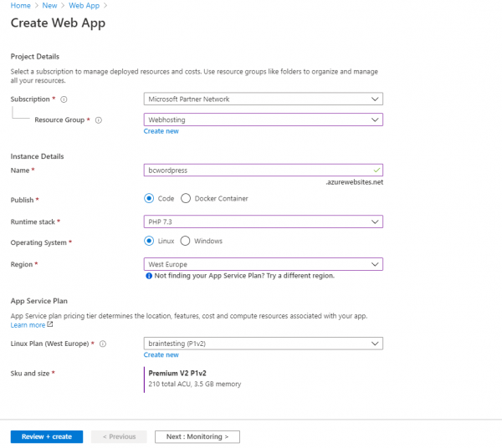Image resolution: width=502 pixels, height=448 pixels.
Task: Expand the Resource Group dropdown
Action: pyautogui.click(x=263, y=120)
